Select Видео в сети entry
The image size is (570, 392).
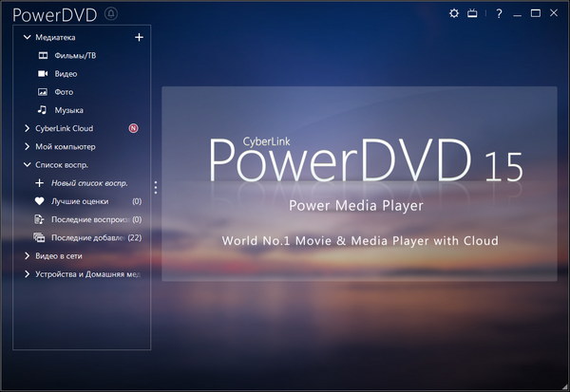[59, 255]
